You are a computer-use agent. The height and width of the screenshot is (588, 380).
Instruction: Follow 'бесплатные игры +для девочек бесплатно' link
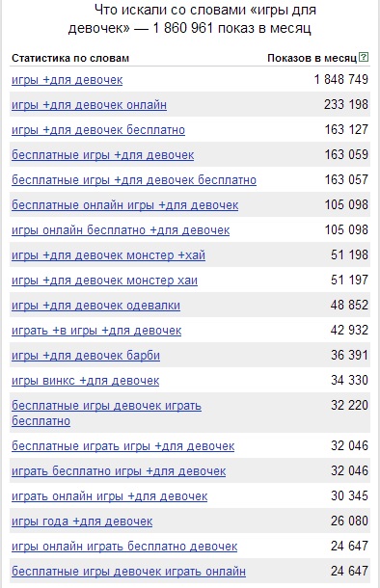(x=134, y=180)
